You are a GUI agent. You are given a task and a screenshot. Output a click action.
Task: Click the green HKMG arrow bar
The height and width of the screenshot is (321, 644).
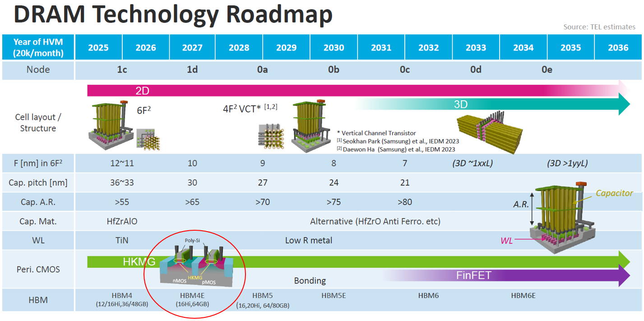pos(358,261)
